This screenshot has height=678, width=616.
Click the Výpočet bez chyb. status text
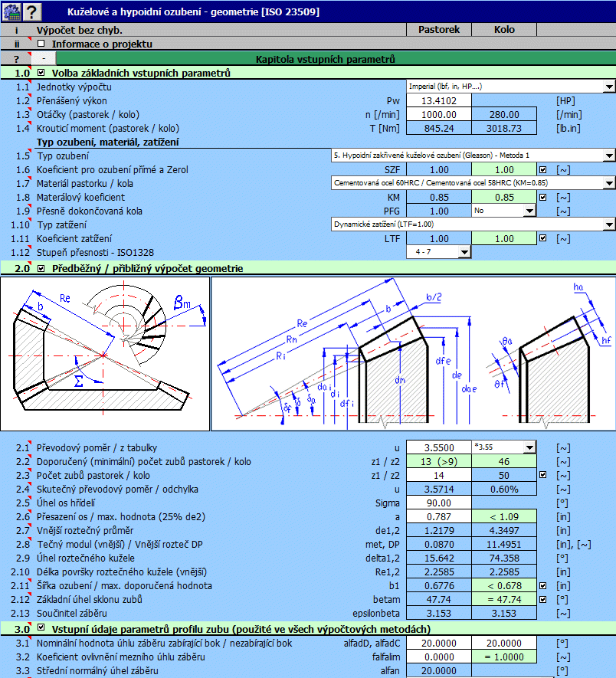[79, 30]
